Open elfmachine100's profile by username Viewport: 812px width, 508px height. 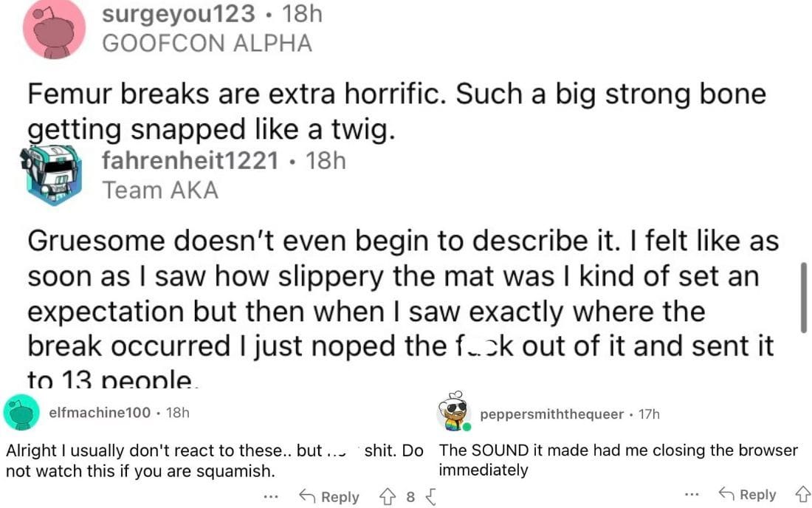tap(99, 413)
